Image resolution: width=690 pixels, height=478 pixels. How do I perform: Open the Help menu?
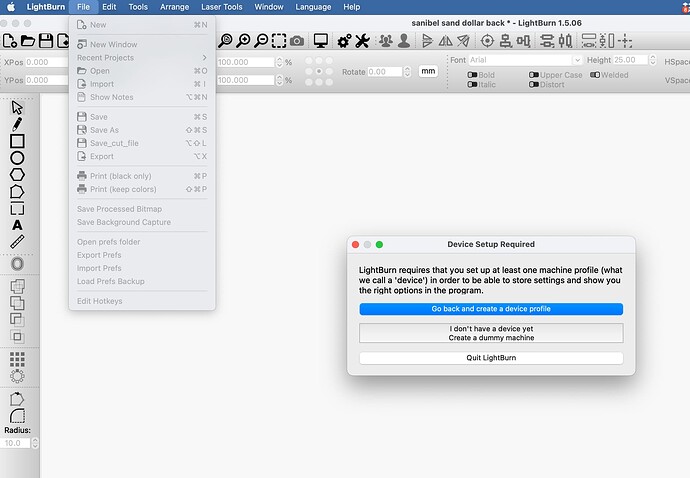pyautogui.click(x=352, y=7)
